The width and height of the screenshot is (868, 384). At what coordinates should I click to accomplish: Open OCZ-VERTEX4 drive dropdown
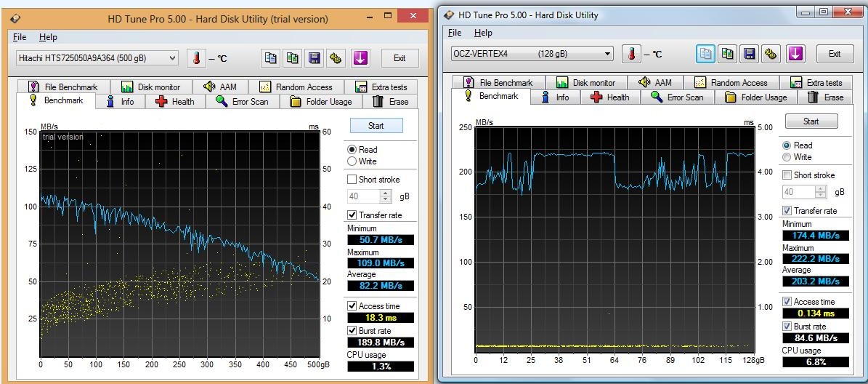(x=532, y=54)
